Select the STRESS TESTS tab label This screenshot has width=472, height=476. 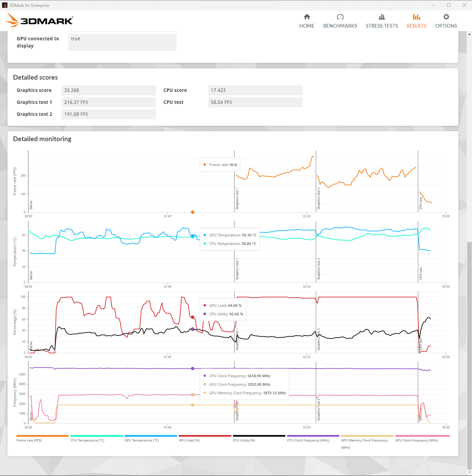[382, 26]
